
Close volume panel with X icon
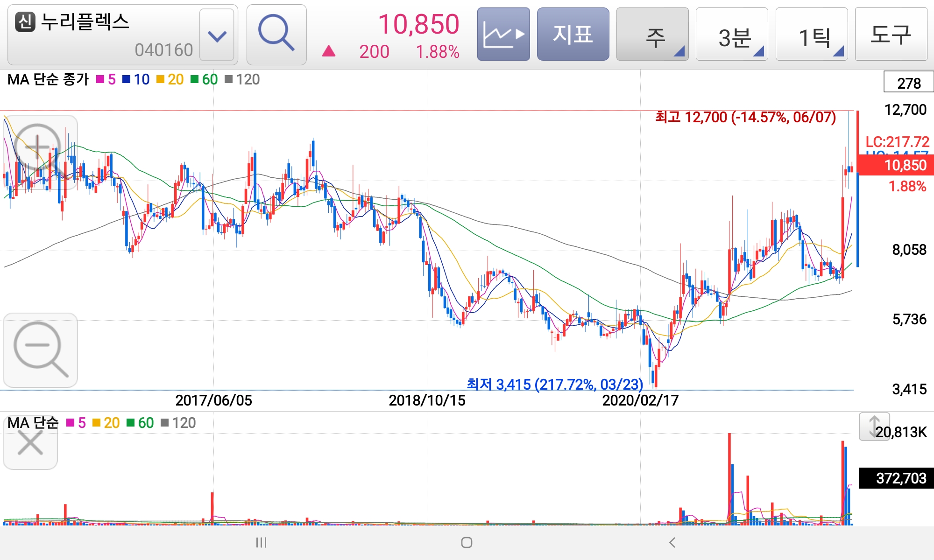(30, 443)
